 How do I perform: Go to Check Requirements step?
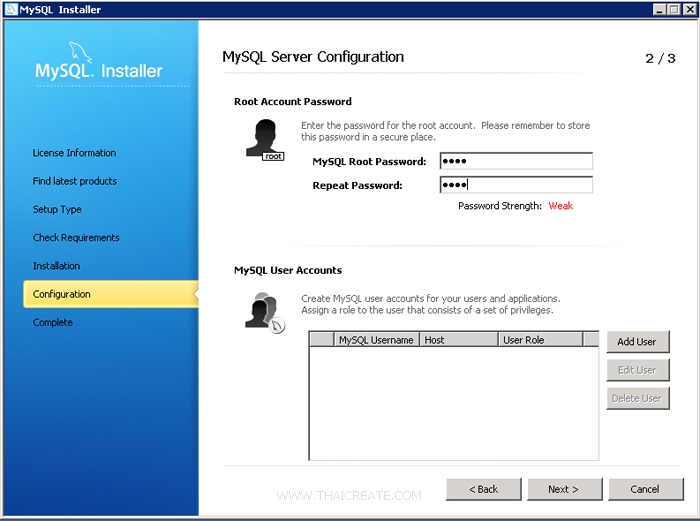click(x=76, y=238)
